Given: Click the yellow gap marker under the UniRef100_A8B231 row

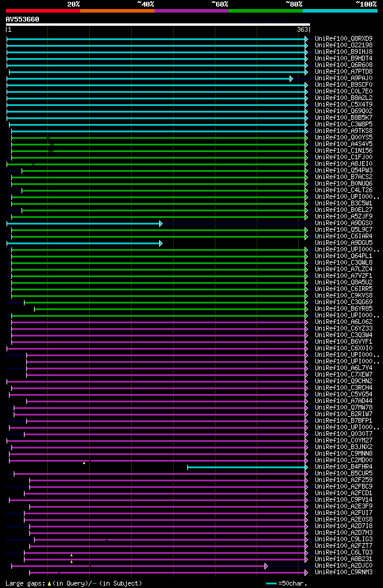Looking at the screenshot, I should 71,562.
